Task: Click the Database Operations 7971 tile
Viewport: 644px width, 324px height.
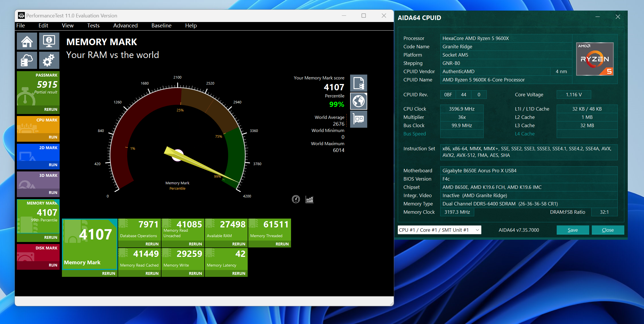Action: tap(139, 229)
